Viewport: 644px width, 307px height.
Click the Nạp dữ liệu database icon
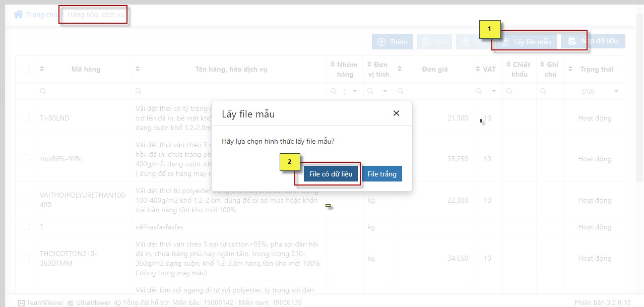pos(572,41)
